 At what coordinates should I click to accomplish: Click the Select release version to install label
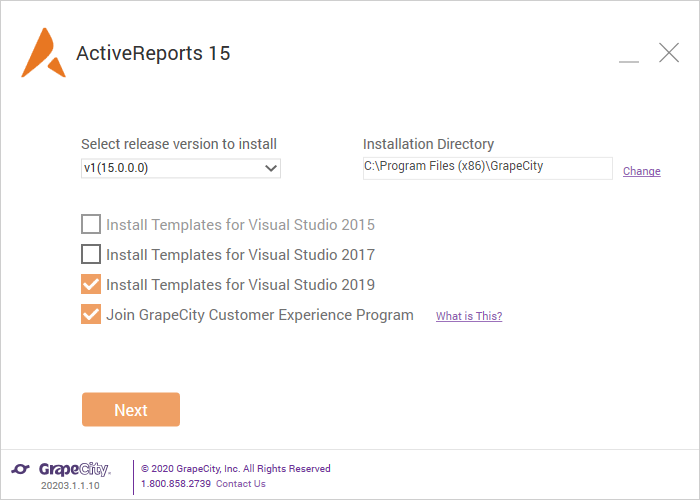pos(179,144)
